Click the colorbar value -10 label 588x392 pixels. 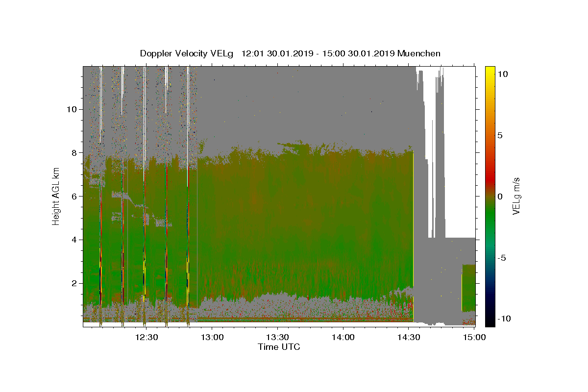tap(503, 318)
